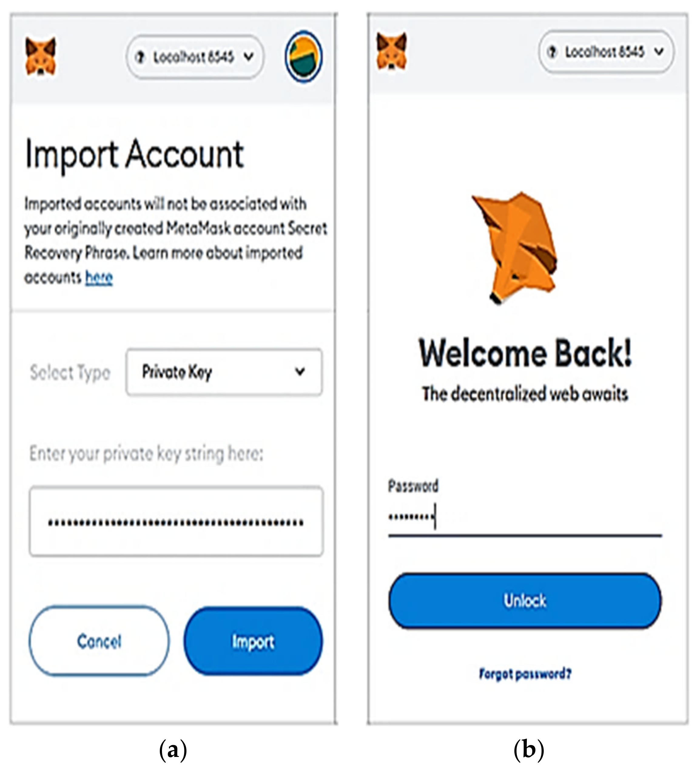Image resolution: width=700 pixels, height=773 pixels.
Task: Click the question mark icon in Welcome Back network selector
Action: click(552, 52)
